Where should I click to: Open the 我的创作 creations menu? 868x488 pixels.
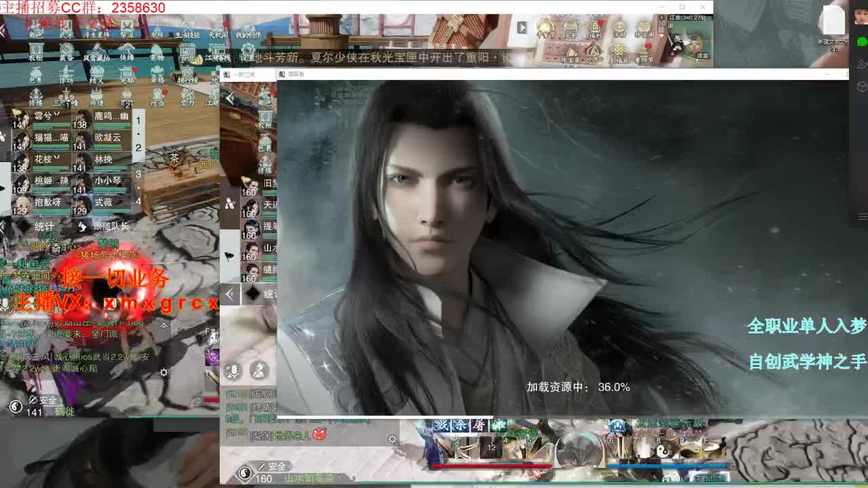[x=248, y=28]
